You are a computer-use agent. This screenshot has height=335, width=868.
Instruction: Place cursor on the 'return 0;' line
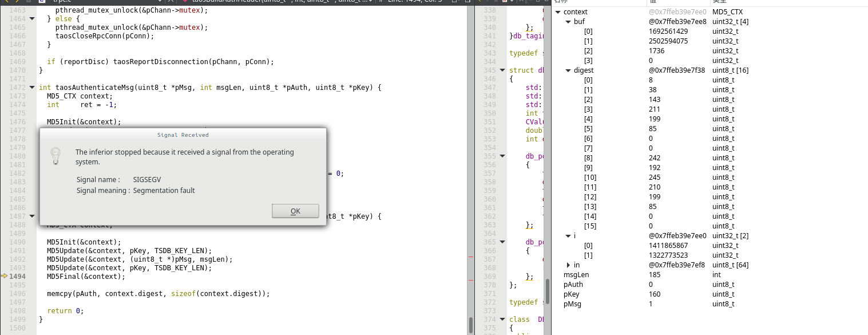click(65, 311)
